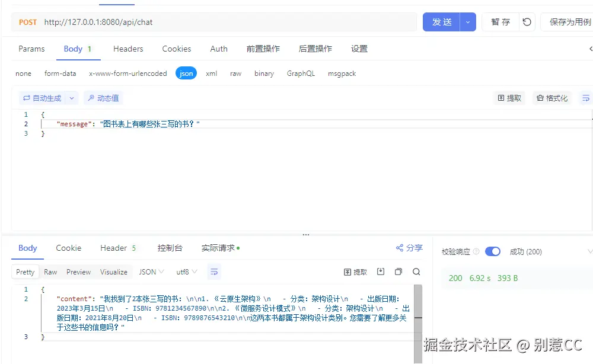Open the Cookies tab

[x=177, y=49]
